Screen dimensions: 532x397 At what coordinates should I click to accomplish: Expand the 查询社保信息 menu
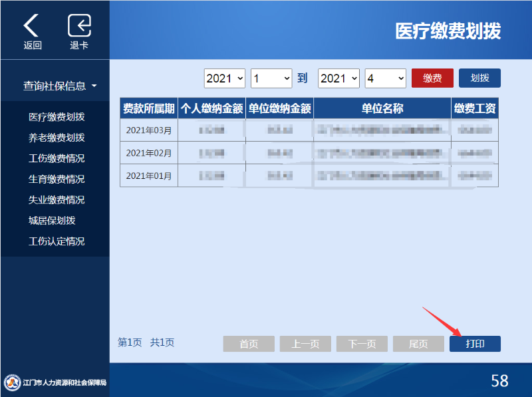[x=60, y=86]
